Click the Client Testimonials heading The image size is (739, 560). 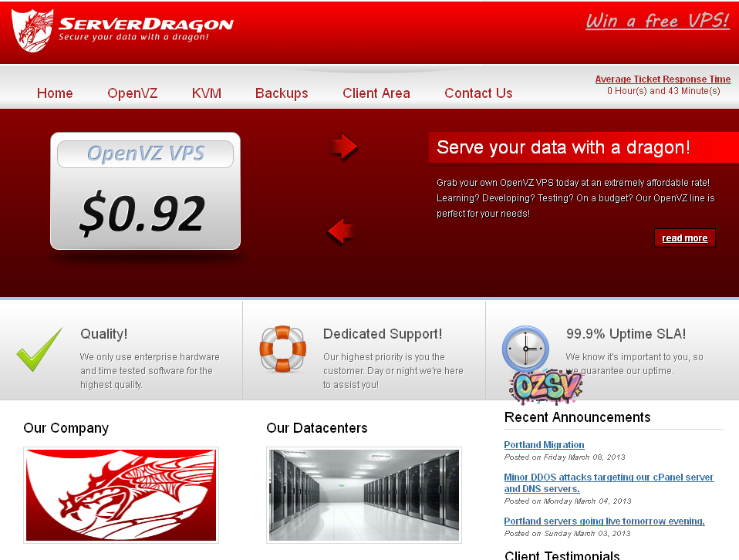click(x=562, y=555)
